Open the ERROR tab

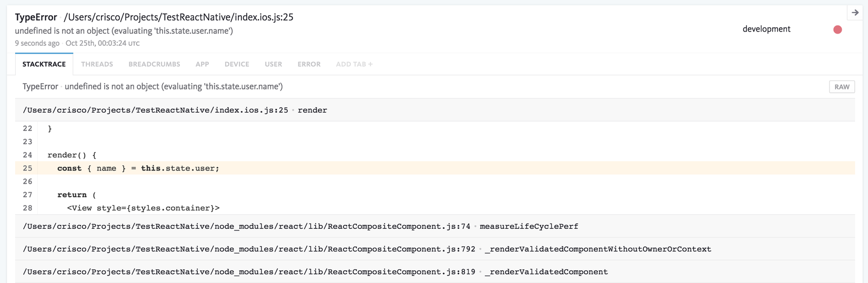309,64
